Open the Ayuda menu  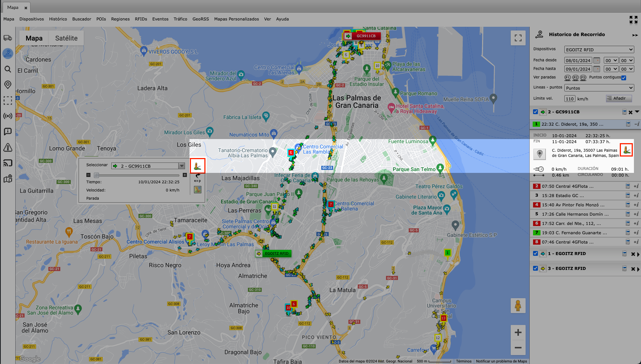282,19
